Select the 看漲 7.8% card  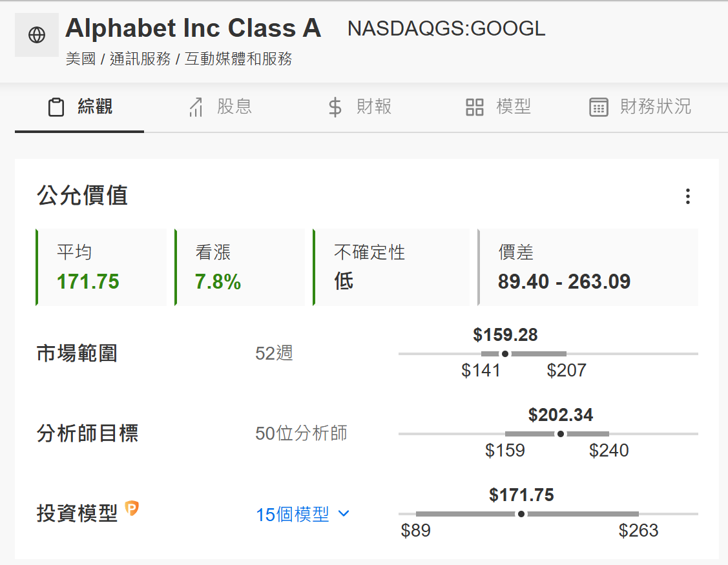click(x=240, y=267)
